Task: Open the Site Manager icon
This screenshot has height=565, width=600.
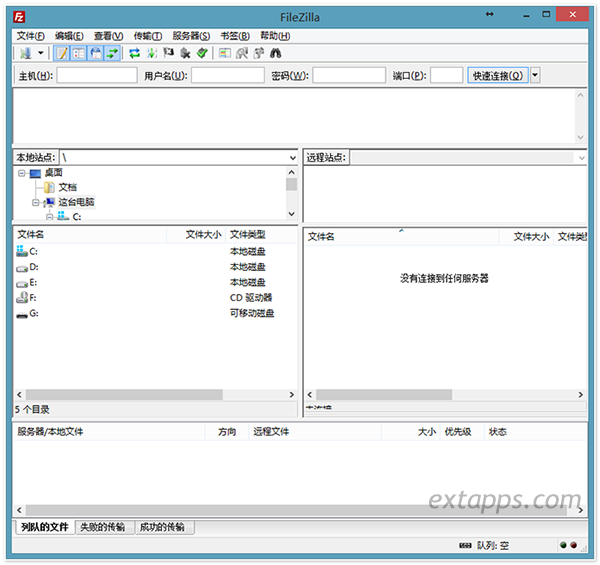Action: [26, 53]
